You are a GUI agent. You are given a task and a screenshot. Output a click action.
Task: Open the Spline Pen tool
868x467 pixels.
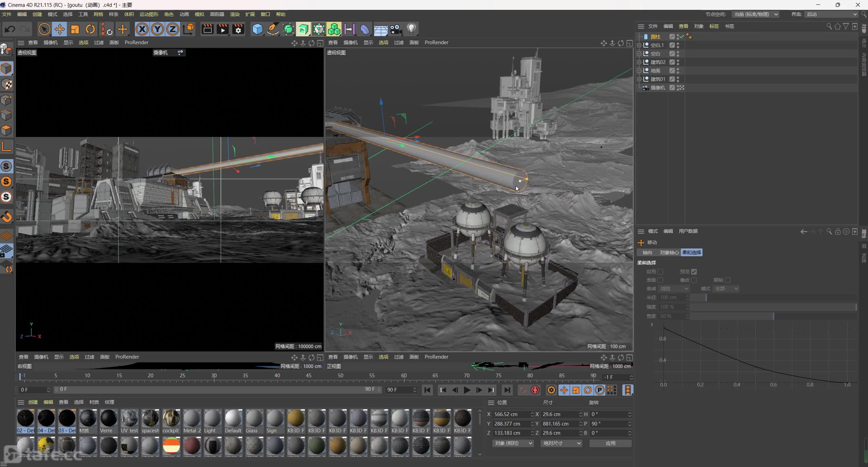coord(273,29)
